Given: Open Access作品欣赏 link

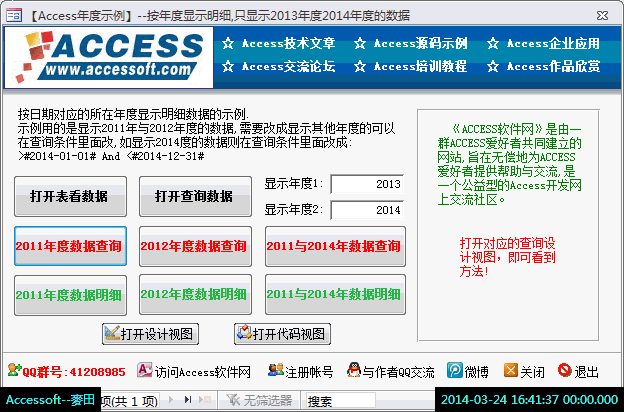Looking at the screenshot, I should click(x=553, y=66).
